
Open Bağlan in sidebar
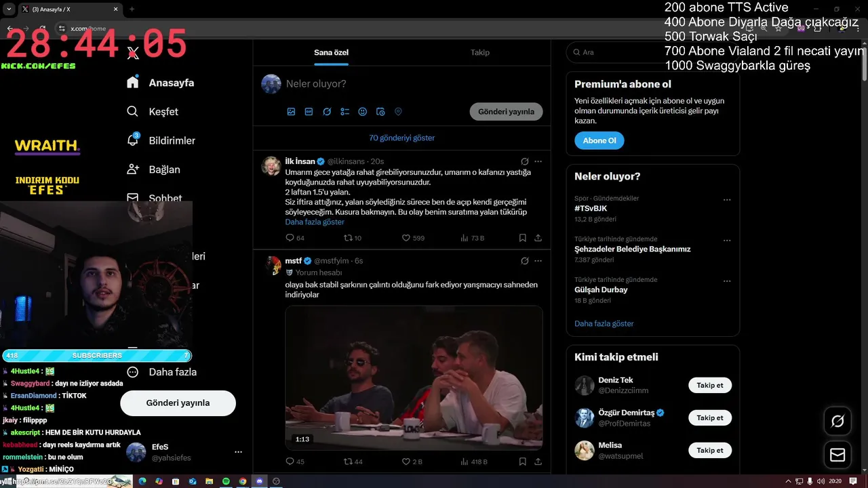point(153,169)
